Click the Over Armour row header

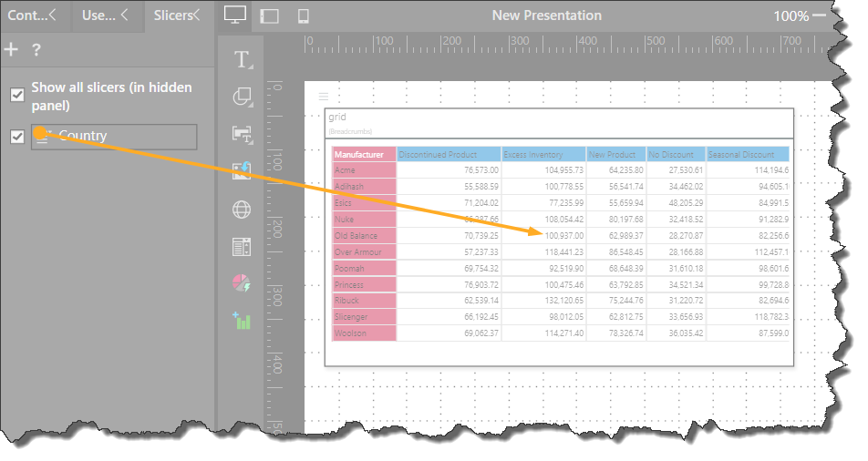pos(365,251)
